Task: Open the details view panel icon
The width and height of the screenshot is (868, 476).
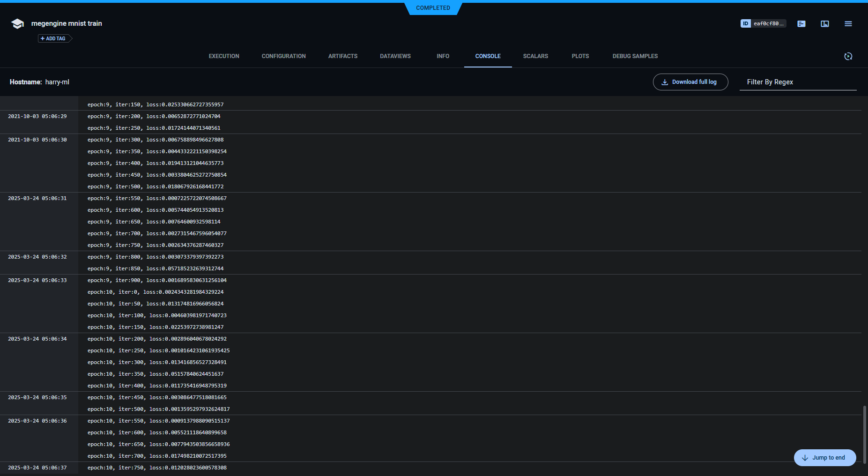Action: tap(825, 23)
